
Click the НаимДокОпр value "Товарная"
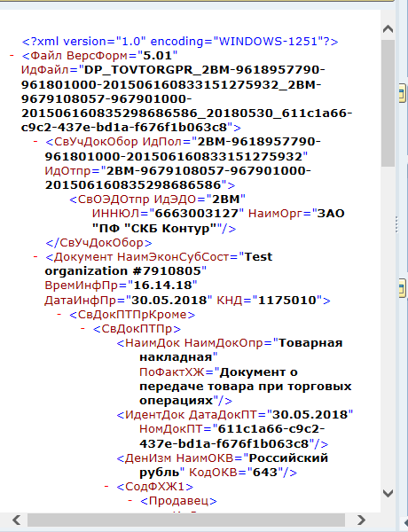coord(310,343)
